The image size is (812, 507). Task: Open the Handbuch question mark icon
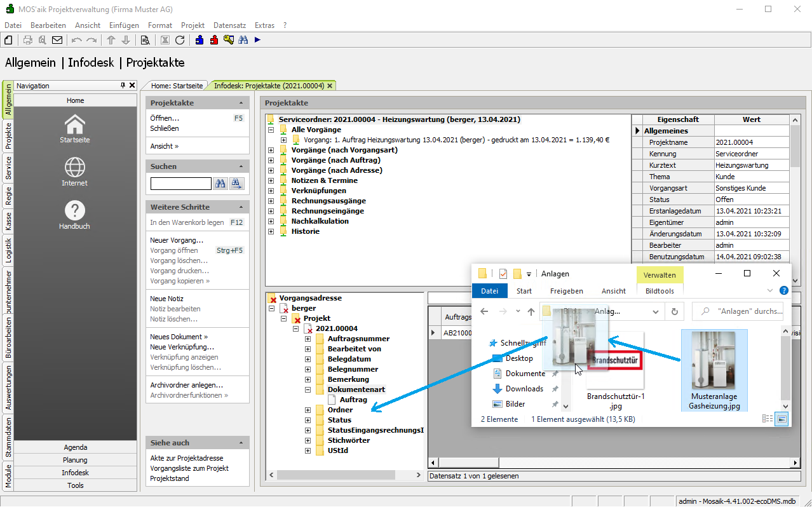coord(75,211)
